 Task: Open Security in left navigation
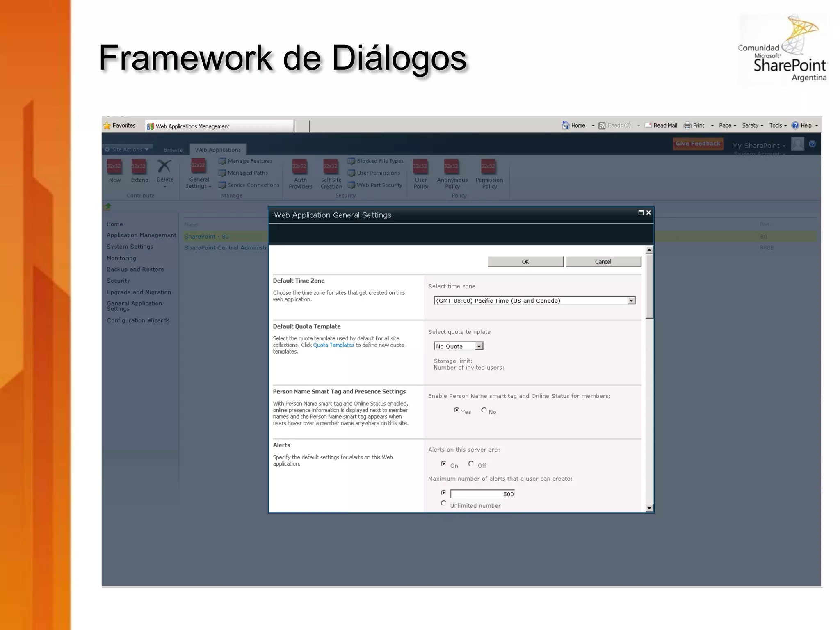point(118,281)
